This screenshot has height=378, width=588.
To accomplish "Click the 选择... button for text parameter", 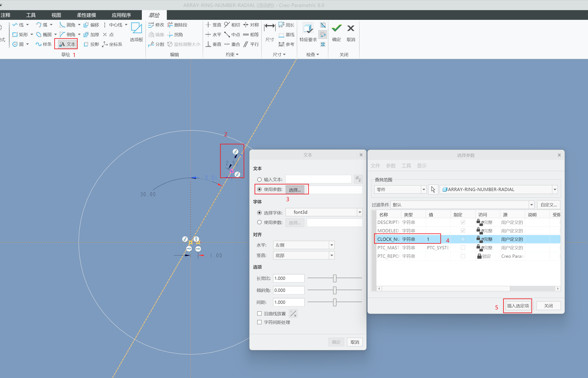I will pos(295,189).
